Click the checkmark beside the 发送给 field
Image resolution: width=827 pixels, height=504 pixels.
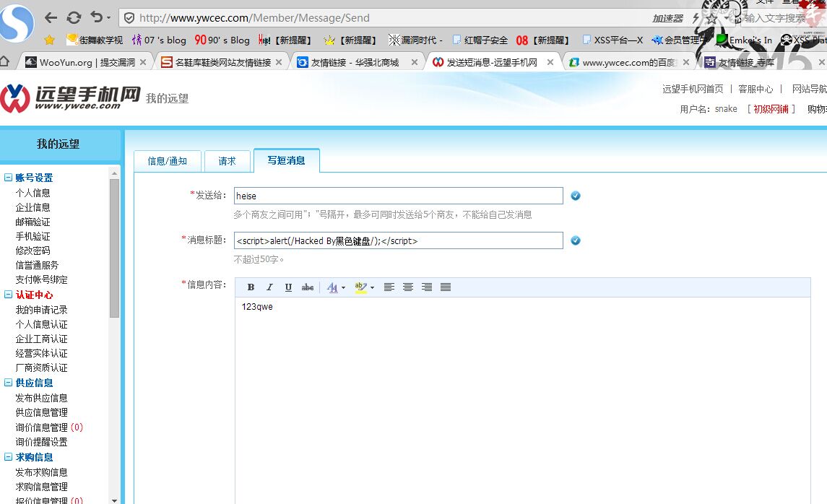coord(576,196)
